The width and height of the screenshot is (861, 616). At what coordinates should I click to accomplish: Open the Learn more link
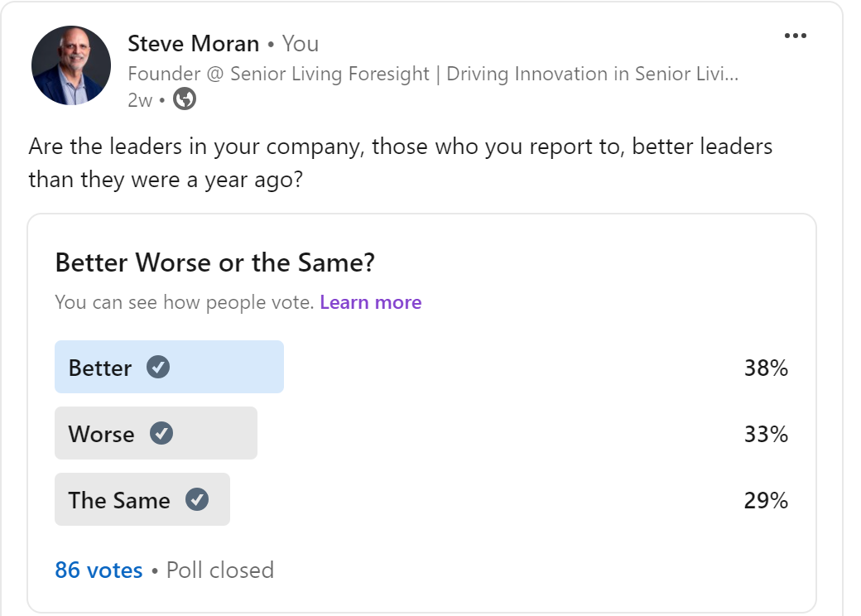pos(371,302)
